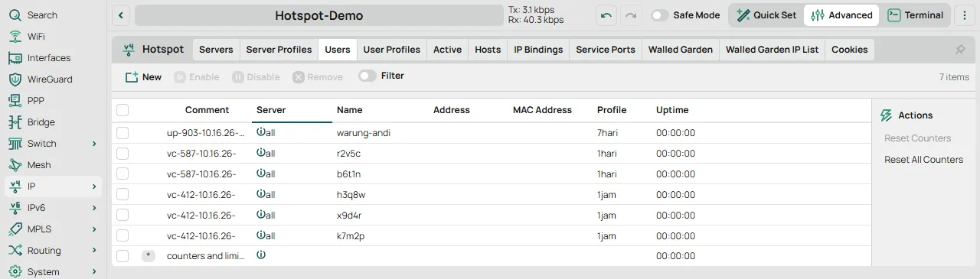The height and width of the screenshot is (279, 980).
Task: Click status icon of r2v5c row
Action: coord(261,153)
